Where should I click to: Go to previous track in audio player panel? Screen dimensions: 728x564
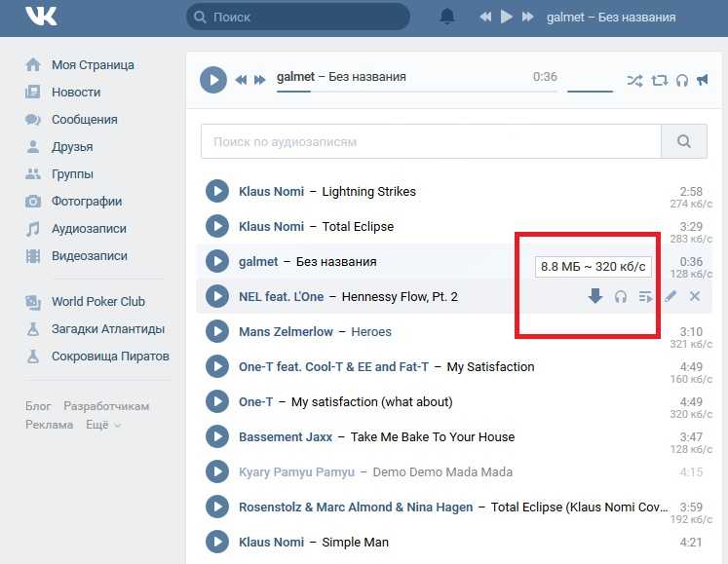pos(241,80)
